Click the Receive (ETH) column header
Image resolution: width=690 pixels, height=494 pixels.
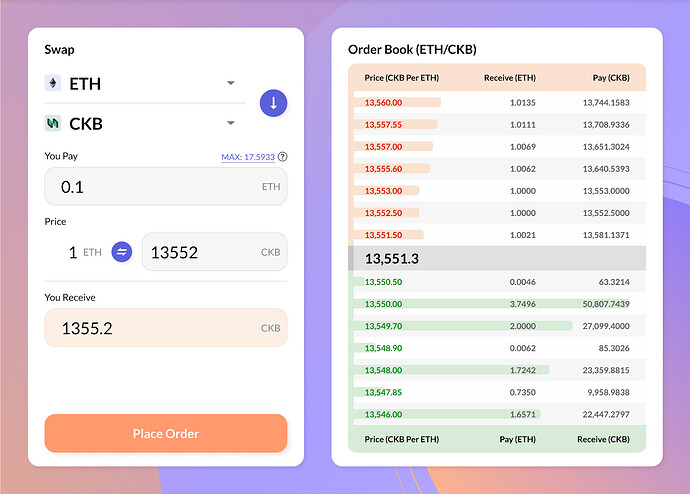(x=510, y=78)
